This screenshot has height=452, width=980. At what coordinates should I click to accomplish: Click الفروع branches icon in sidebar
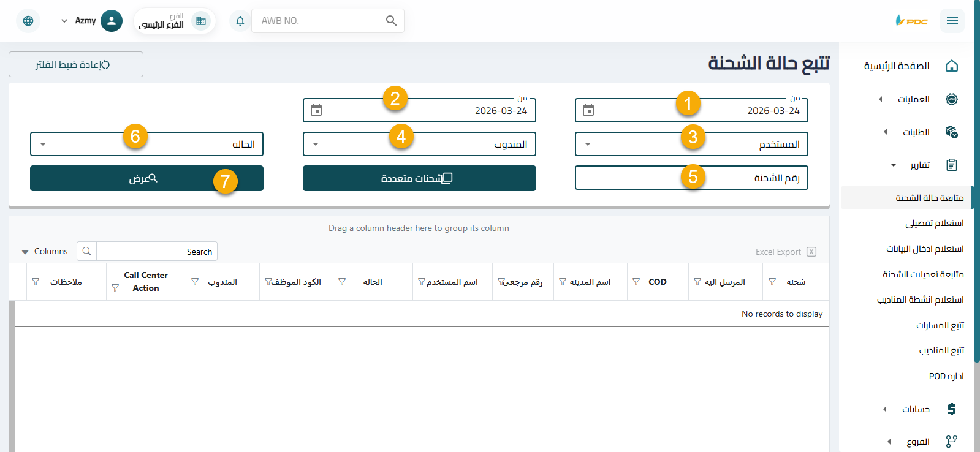952,442
